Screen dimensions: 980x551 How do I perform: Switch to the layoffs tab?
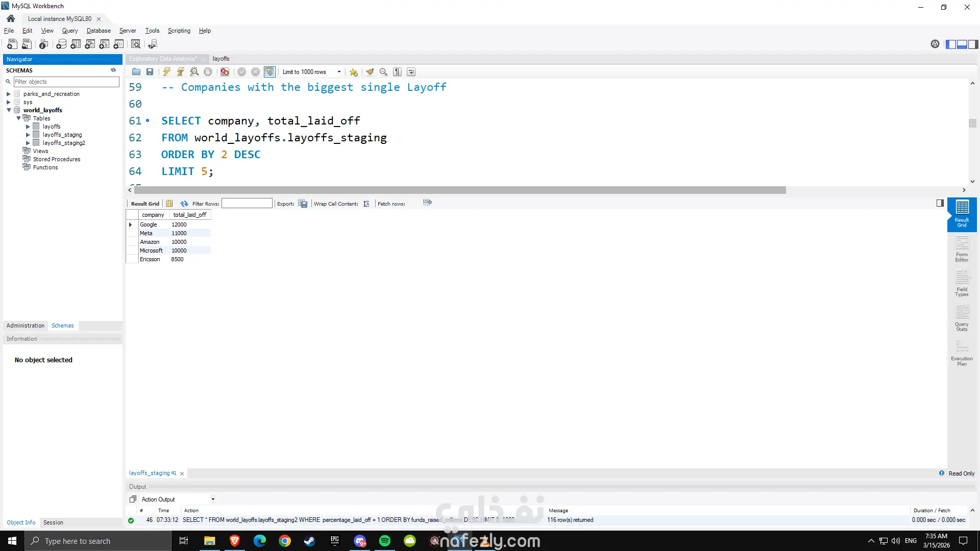[221, 59]
